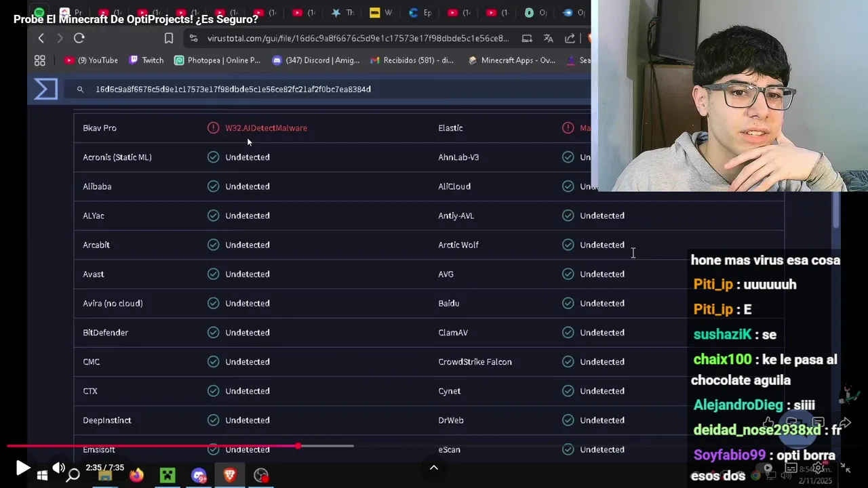This screenshot has width=868, height=488.
Task: Open Minecraft creeper taskbar icon
Action: coord(167,475)
